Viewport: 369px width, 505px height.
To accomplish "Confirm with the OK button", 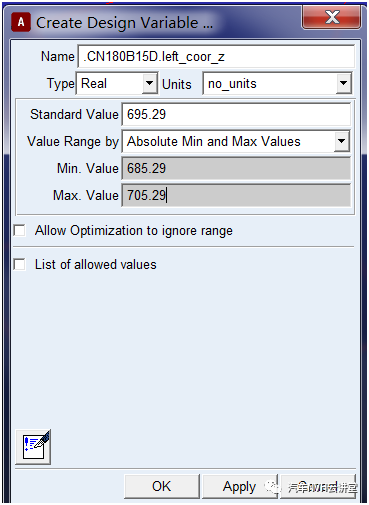I will click(162, 486).
